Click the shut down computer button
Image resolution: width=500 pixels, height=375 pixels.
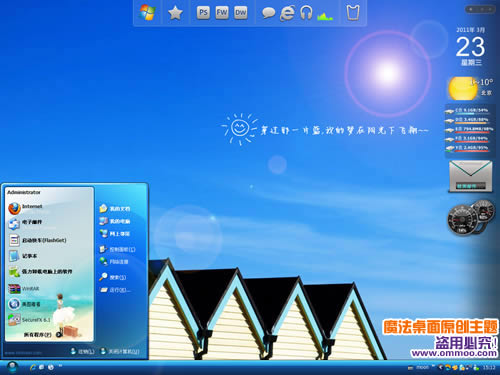pos(120,351)
